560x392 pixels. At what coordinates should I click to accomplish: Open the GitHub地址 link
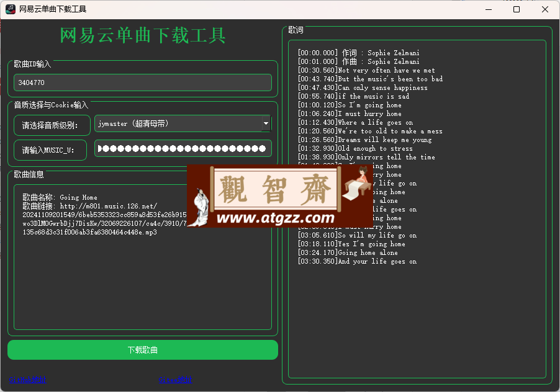tap(27, 380)
